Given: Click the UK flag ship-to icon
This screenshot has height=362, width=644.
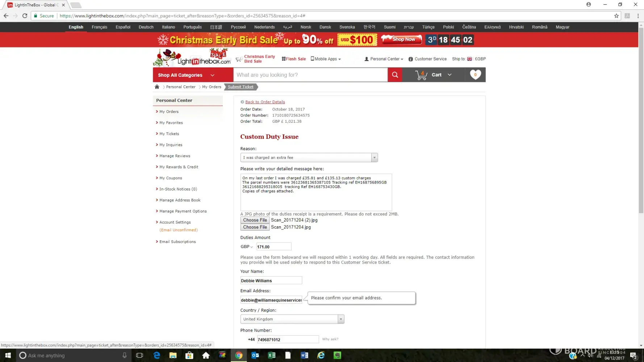Looking at the screenshot, I should (x=469, y=59).
